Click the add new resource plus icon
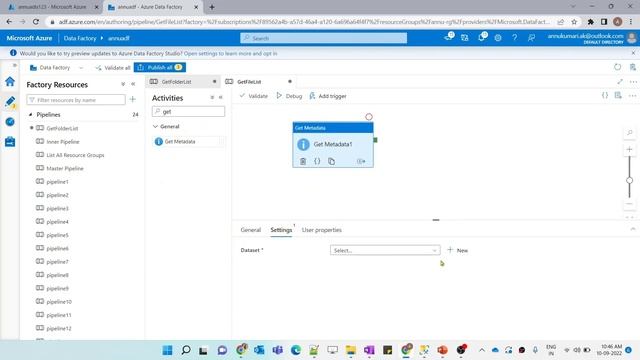This screenshot has width=640, height=360. pyautogui.click(x=133, y=100)
